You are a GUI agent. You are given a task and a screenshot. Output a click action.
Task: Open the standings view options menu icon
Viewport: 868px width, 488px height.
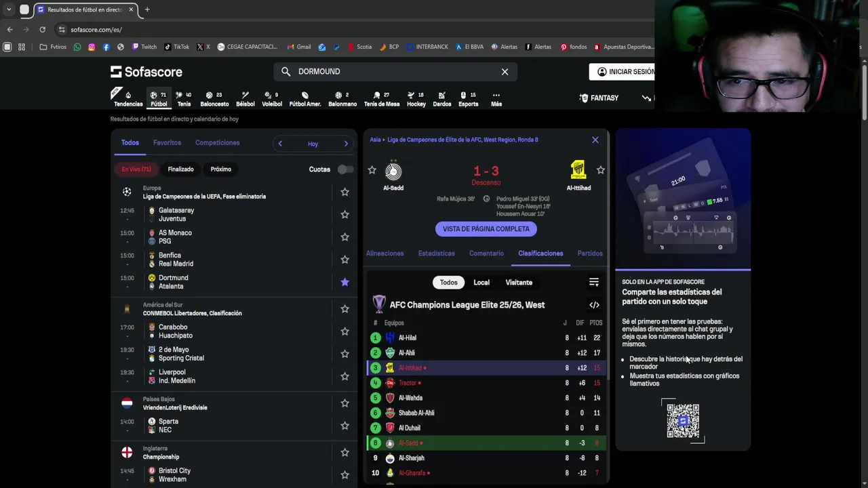coord(594,283)
